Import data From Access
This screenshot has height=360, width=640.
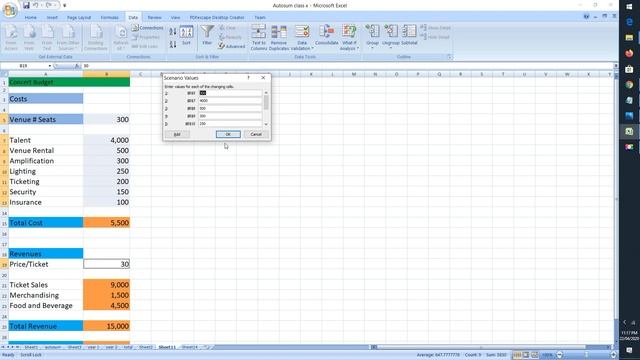(x=11, y=38)
